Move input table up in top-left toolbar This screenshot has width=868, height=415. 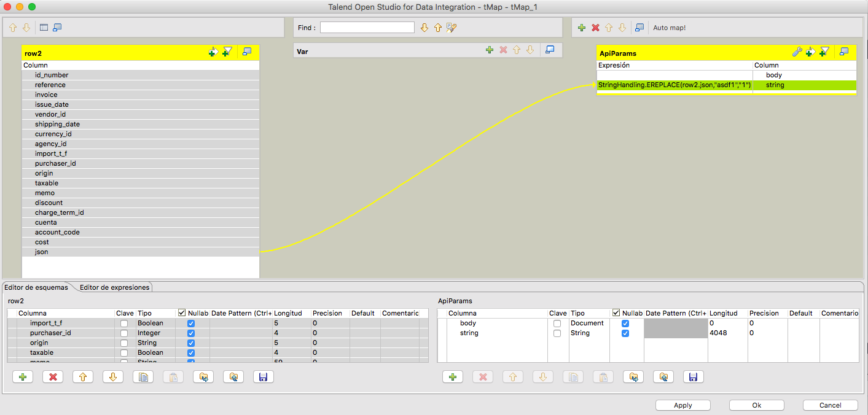(x=12, y=28)
